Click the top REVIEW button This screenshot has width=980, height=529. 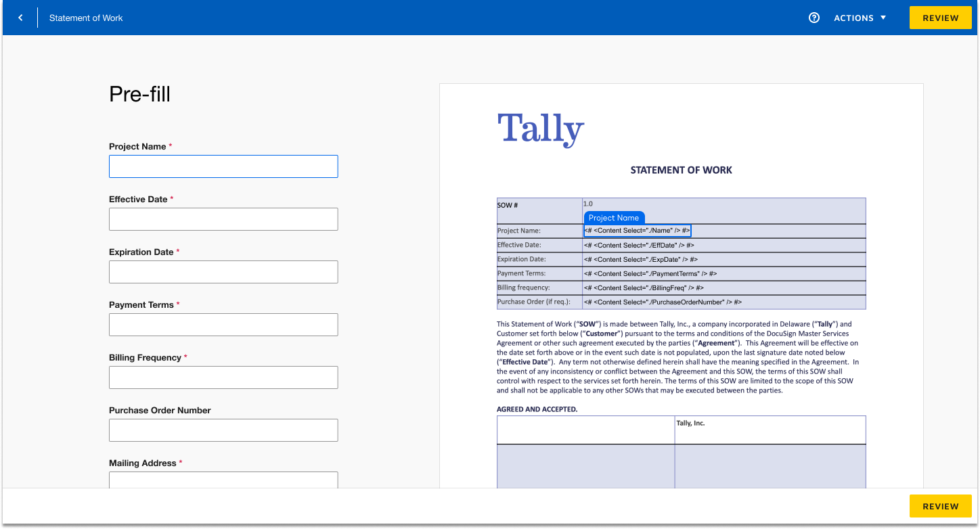941,18
